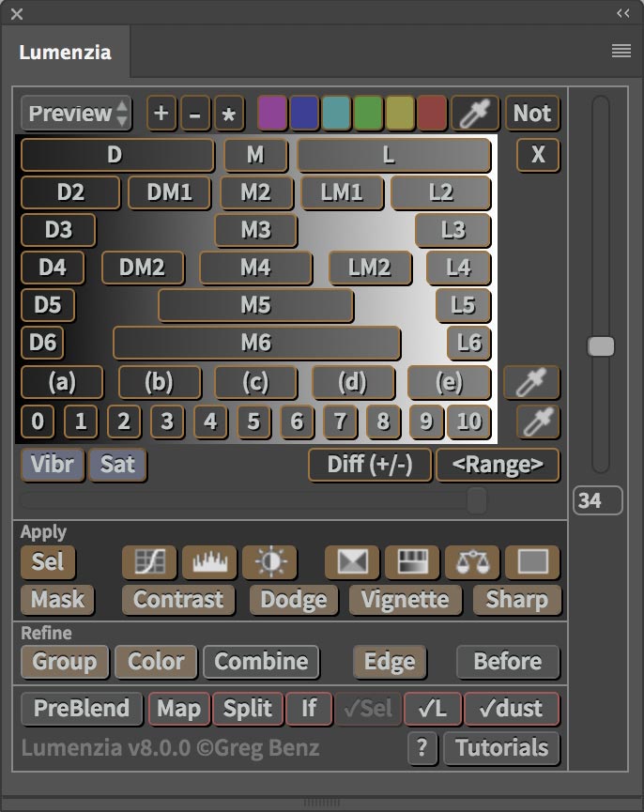Image resolution: width=644 pixels, height=812 pixels.
Task: Select the red color swatch
Action: [x=432, y=113]
